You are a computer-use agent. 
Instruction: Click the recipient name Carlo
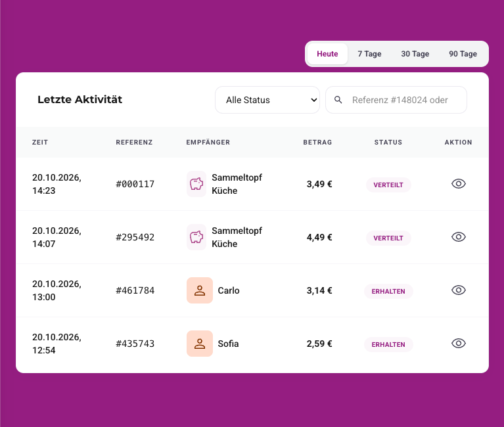click(229, 290)
